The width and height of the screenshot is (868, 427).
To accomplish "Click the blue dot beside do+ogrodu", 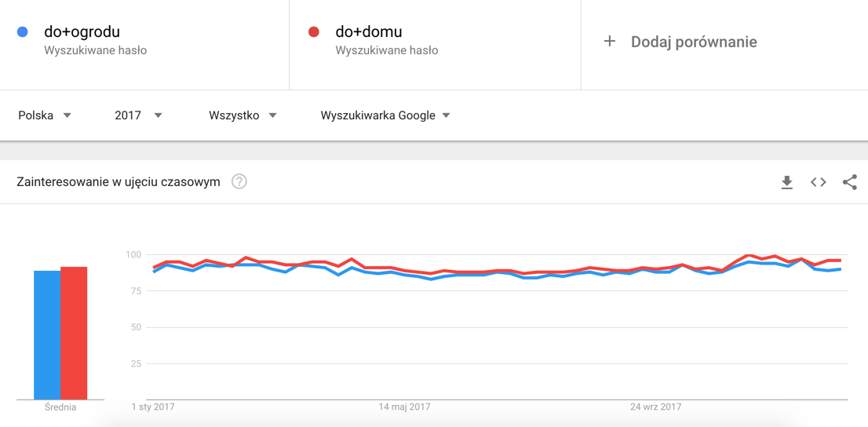I will [x=23, y=32].
